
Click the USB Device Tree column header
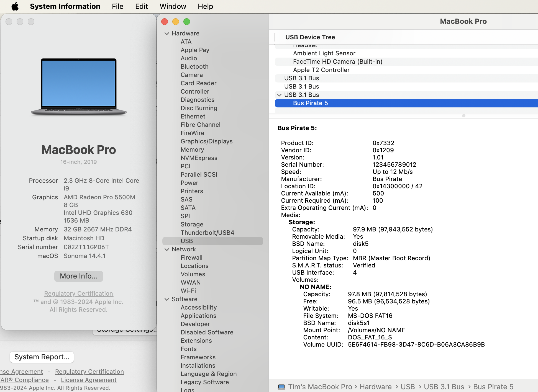pos(310,37)
